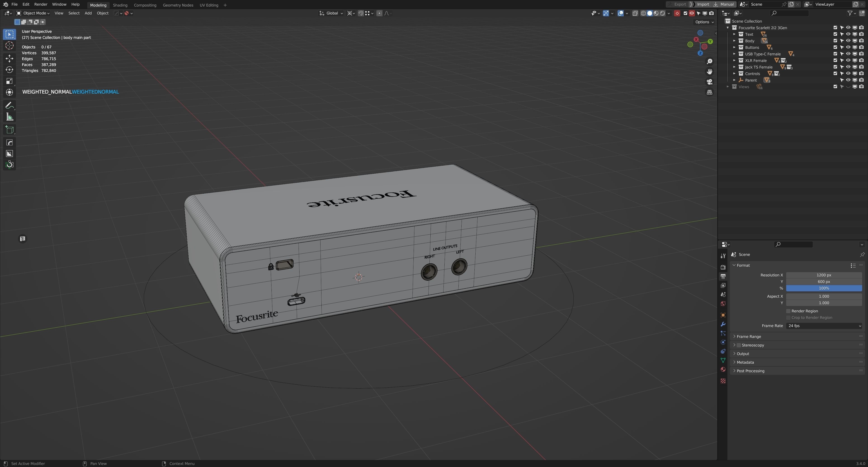The height and width of the screenshot is (467, 868).
Task: Activate the Move tool
Action: (9, 58)
